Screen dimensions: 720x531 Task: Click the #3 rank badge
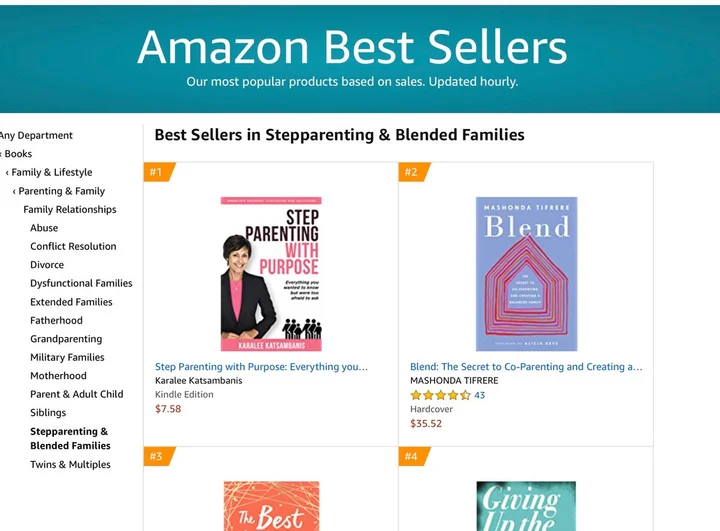(157, 457)
